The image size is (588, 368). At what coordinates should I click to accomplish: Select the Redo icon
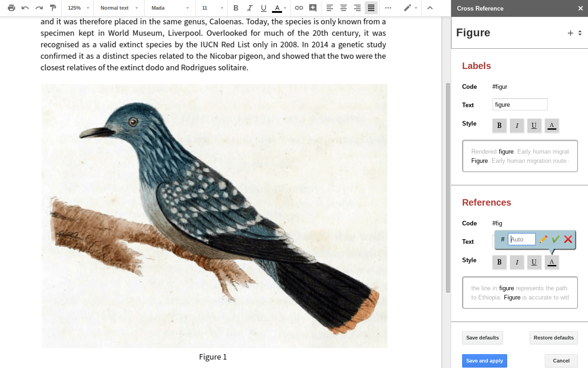pyautogui.click(x=39, y=8)
